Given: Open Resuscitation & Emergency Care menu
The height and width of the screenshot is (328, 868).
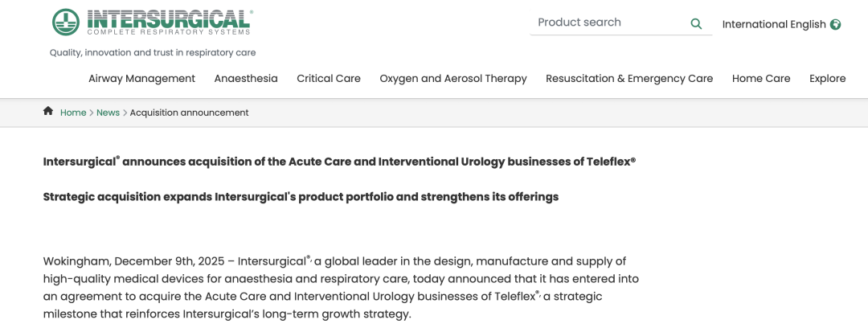Looking at the screenshot, I should pos(629,78).
